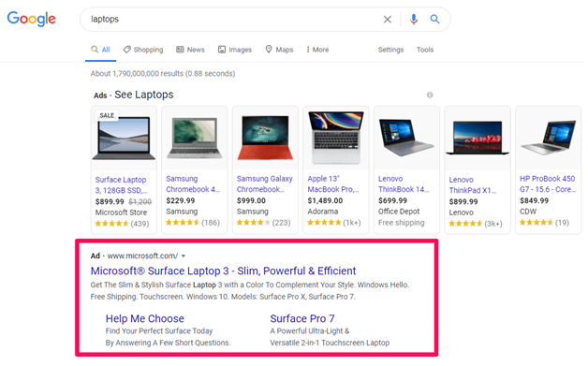
Task: Click the Free shipping label
Action: point(402,223)
